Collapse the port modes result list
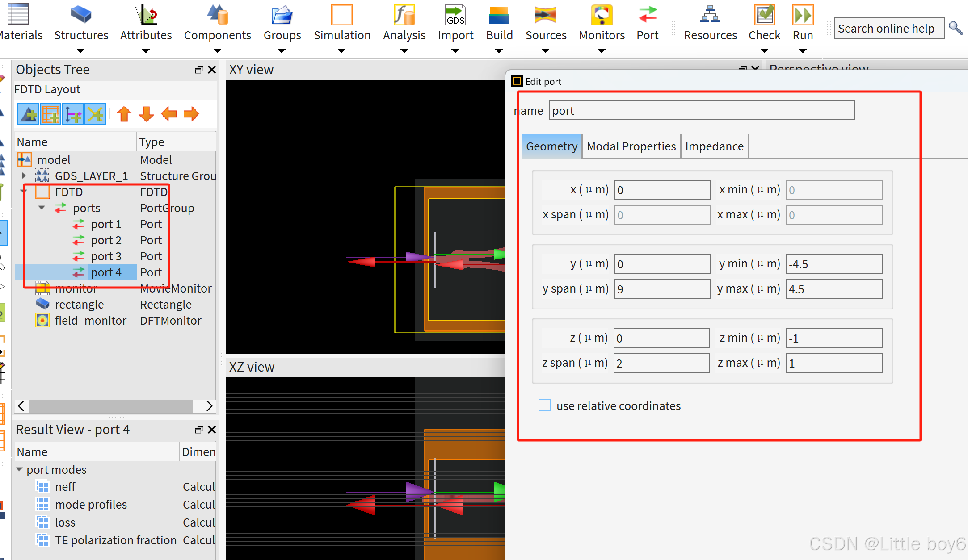This screenshot has width=968, height=560. [20, 469]
